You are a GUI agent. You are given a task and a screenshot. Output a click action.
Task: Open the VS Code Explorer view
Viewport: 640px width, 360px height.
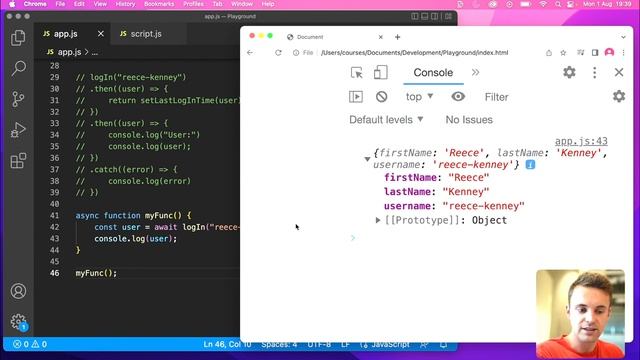click(x=18, y=38)
